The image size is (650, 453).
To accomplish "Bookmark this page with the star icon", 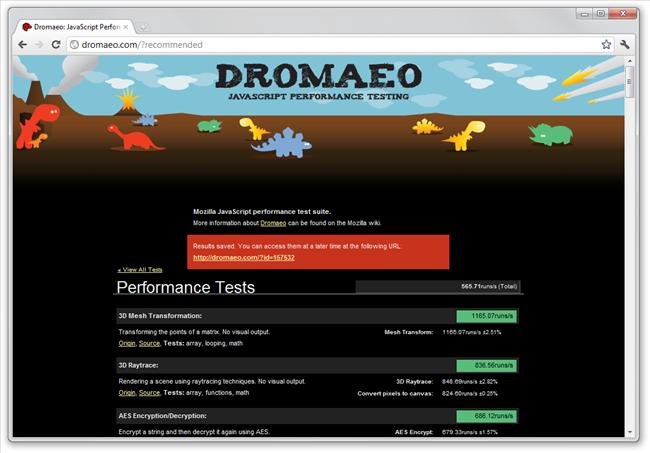I will click(606, 44).
